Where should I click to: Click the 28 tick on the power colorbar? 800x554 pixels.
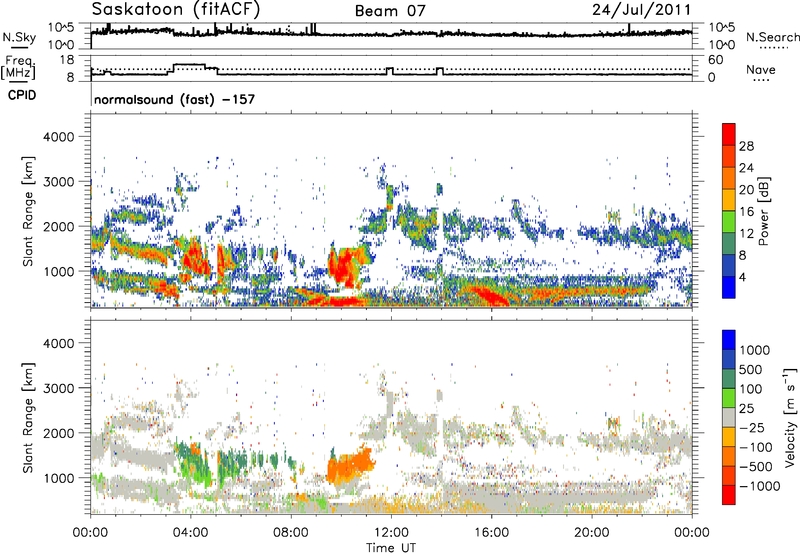pyautogui.click(x=746, y=146)
